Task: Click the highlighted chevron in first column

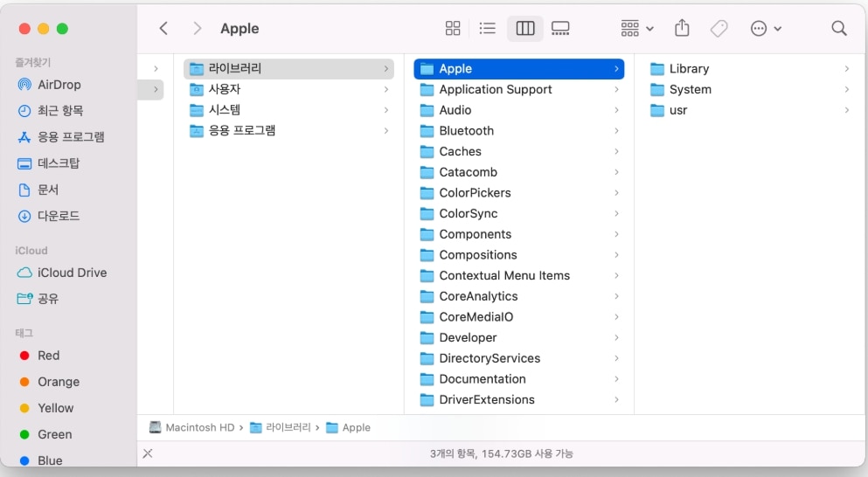Action: 156,89
